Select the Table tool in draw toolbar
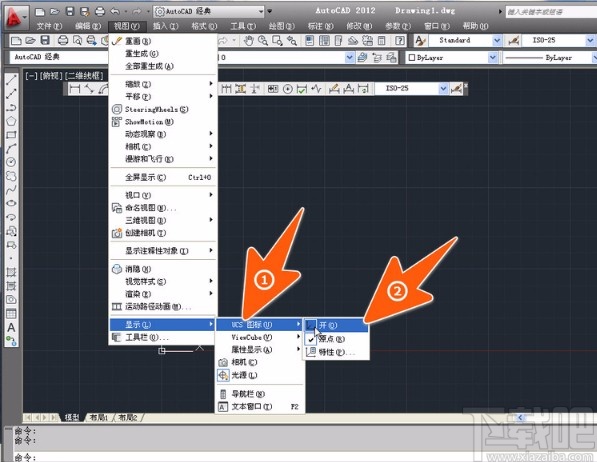597x462 pixels. click(x=11, y=314)
